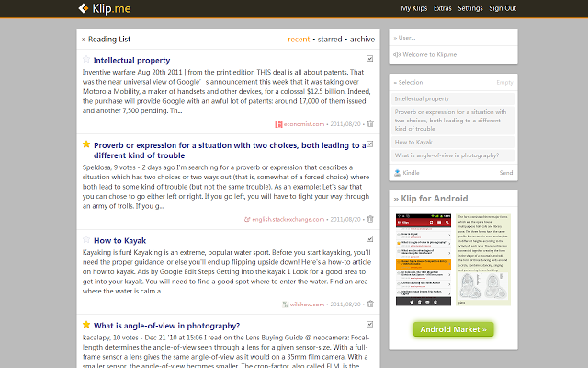The height and width of the screenshot is (368, 588).
Task: Star the Intellectual property article
Action: (x=86, y=59)
